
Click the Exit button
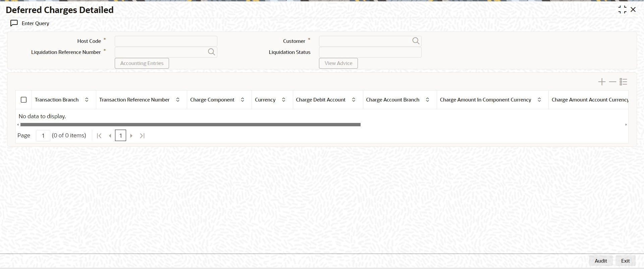pos(626,261)
